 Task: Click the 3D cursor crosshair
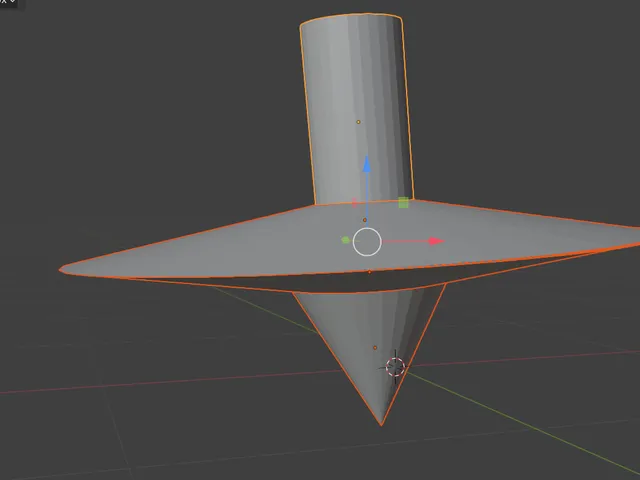395,367
